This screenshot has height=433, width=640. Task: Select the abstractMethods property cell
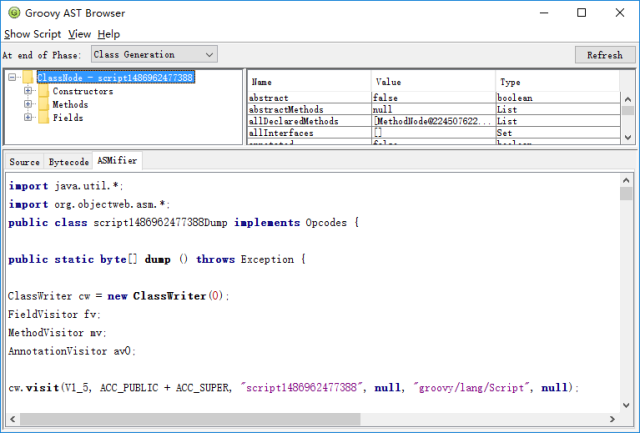(x=309, y=109)
